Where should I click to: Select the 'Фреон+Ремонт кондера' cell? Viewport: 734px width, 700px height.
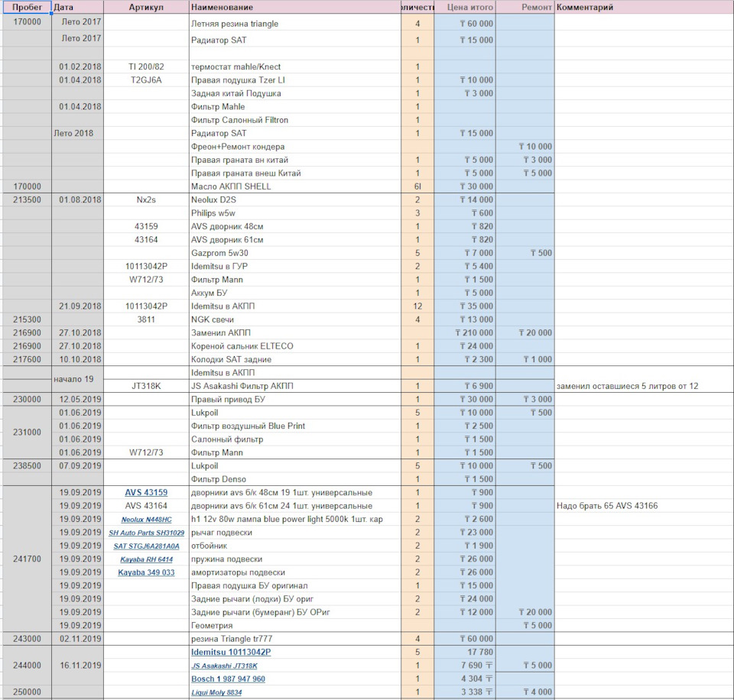pyautogui.click(x=295, y=147)
